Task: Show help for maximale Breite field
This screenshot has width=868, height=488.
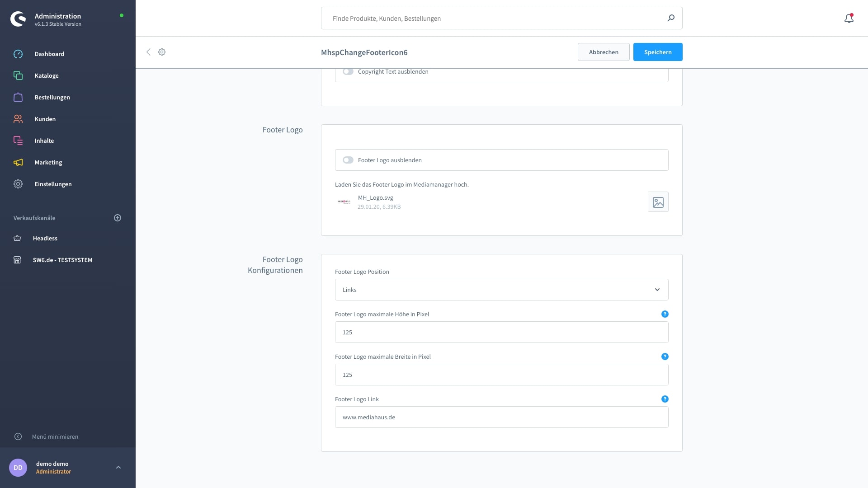Action: tap(665, 357)
